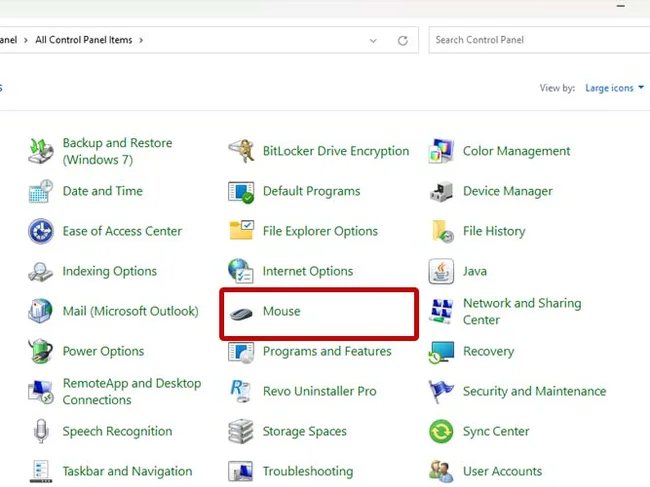
Task: Open the User Accounts people icon
Action: pyautogui.click(x=441, y=472)
